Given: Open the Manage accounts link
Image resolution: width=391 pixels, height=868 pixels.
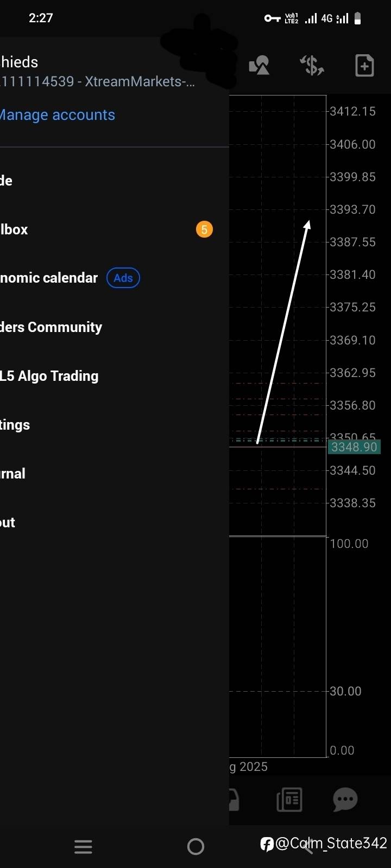Looking at the screenshot, I should coord(58,115).
